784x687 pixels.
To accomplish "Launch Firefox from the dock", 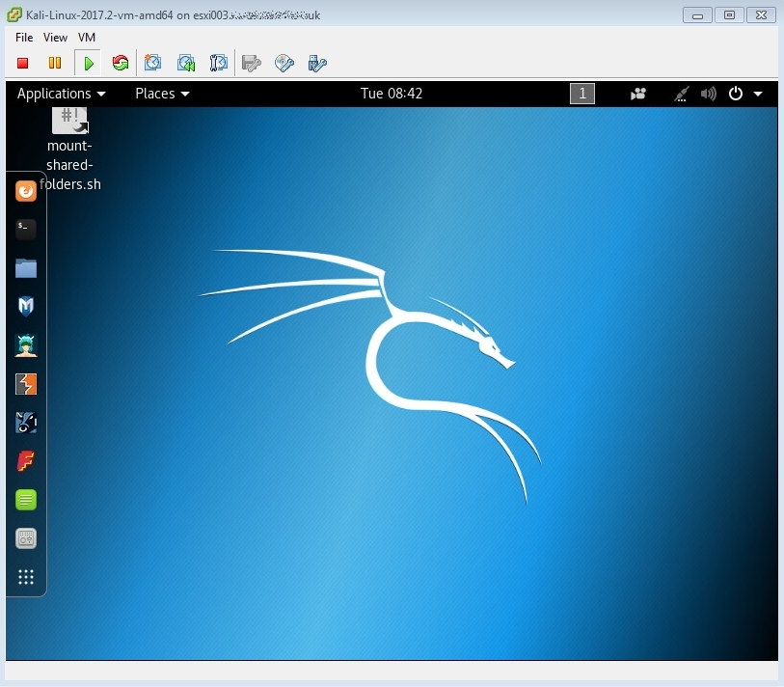I will click(25, 191).
